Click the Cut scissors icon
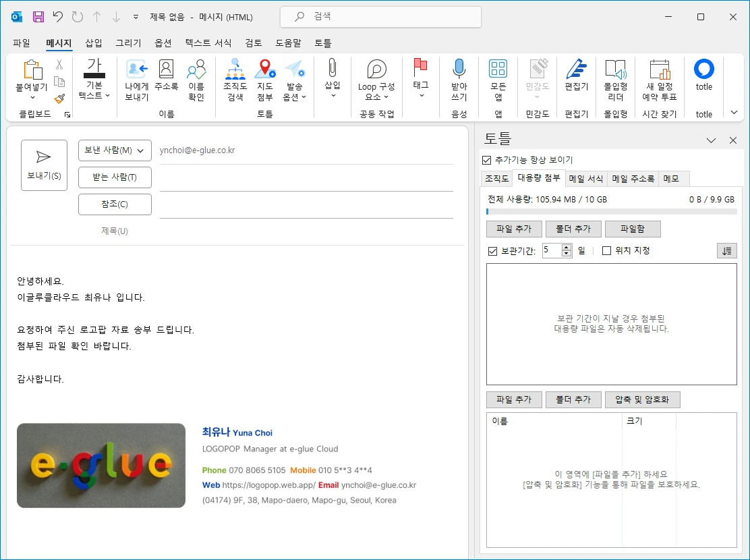The image size is (750, 560). click(x=59, y=64)
